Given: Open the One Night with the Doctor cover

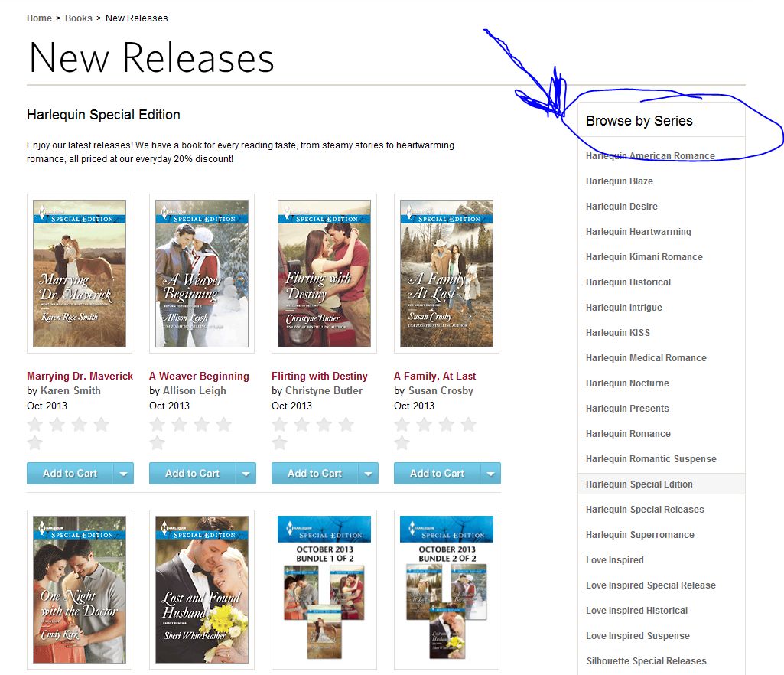Looking at the screenshot, I should click(80, 589).
